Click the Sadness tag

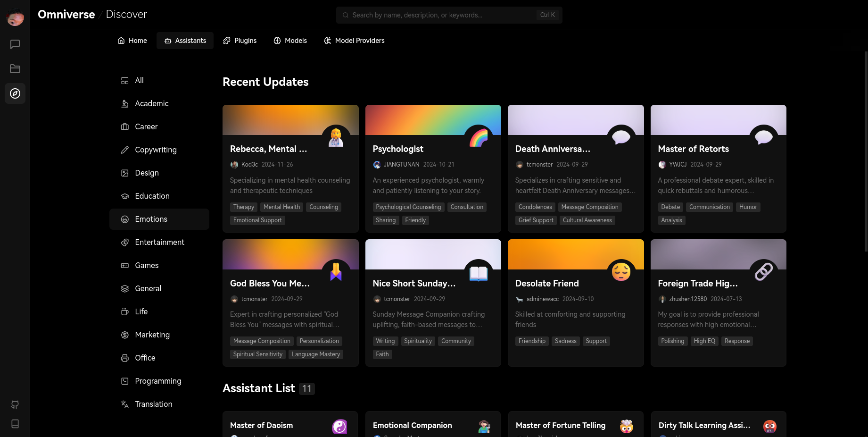click(565, 341)
